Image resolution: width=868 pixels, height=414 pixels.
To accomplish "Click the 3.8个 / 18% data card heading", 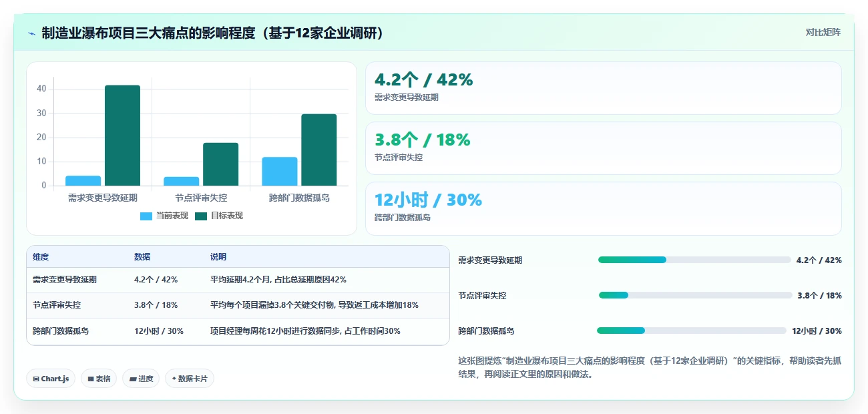I will tap(422, 140).
